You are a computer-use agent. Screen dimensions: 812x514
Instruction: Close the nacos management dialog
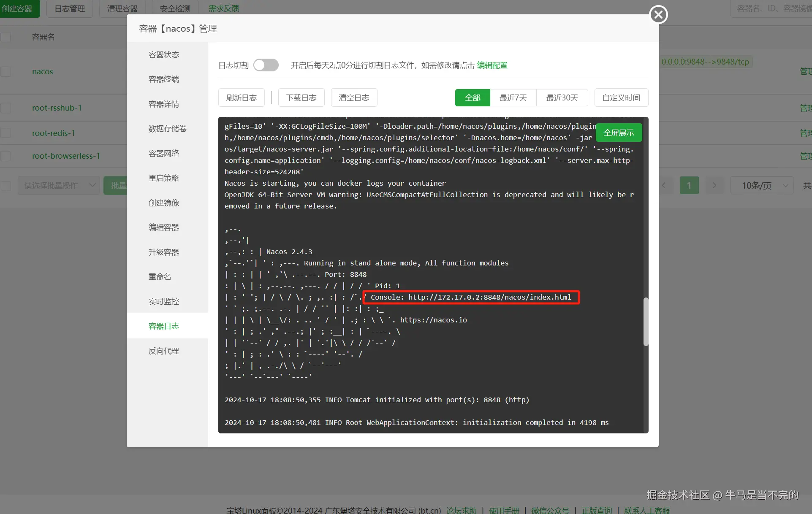point(658,15)
